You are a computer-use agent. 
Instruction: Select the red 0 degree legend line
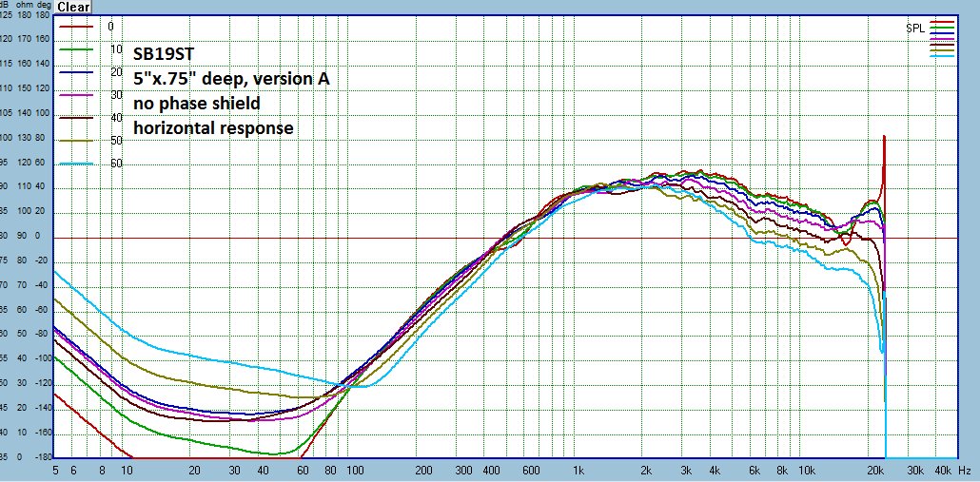coord(75,27)
